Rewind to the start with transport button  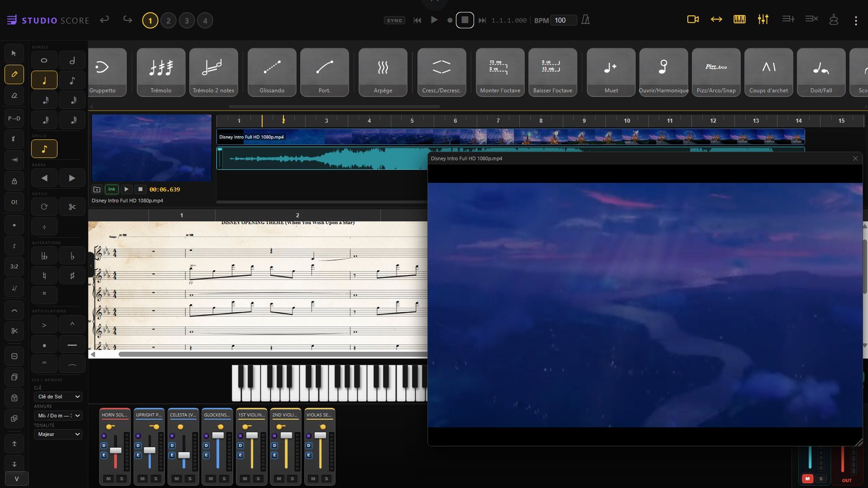point(417,20)
